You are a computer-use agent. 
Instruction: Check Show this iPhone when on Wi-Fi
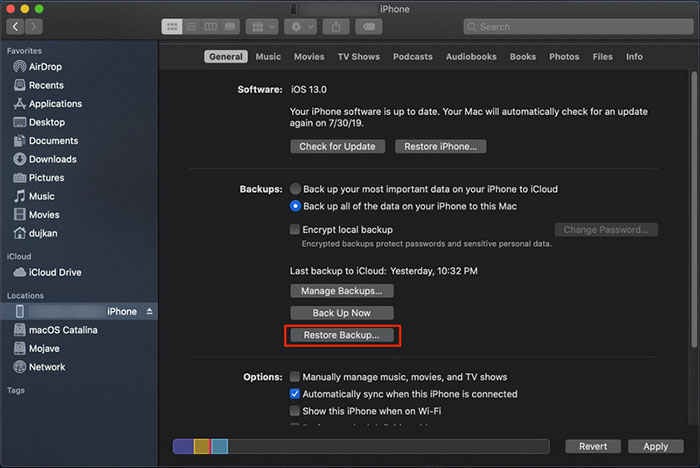[x=295, y=411]
